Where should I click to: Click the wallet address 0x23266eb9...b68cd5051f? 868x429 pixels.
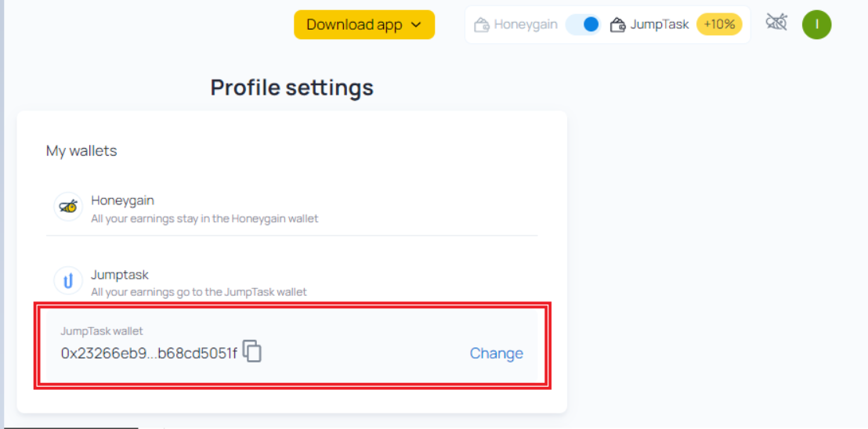[149, 353]
